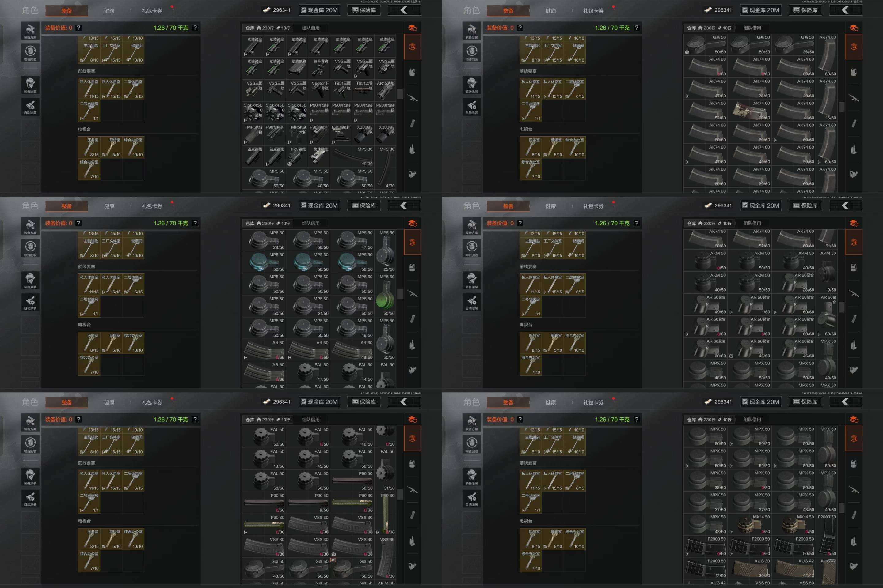The height and width of the screenshot is (588, 883).
Task: Pick the 莫辛导轨 rail item
Action: pyautogui.click(x=319, y=68)
